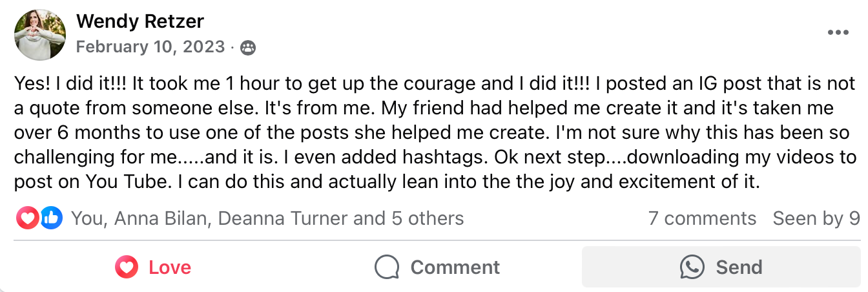Open Deanna Turner from the reactions list

click(x=284, y=218)
